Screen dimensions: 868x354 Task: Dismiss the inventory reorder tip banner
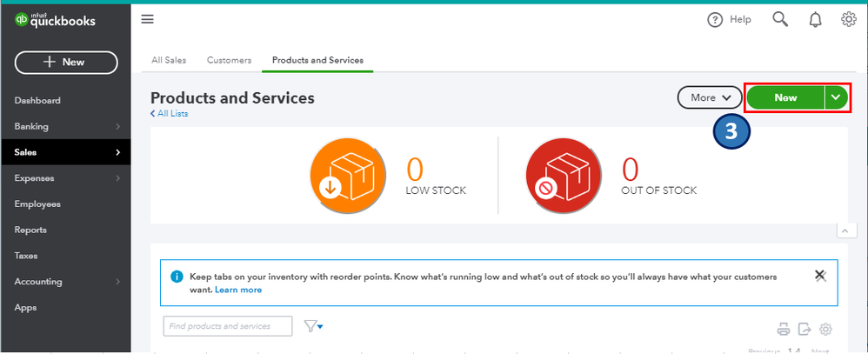pyautogui.click(x=819, y=275)
